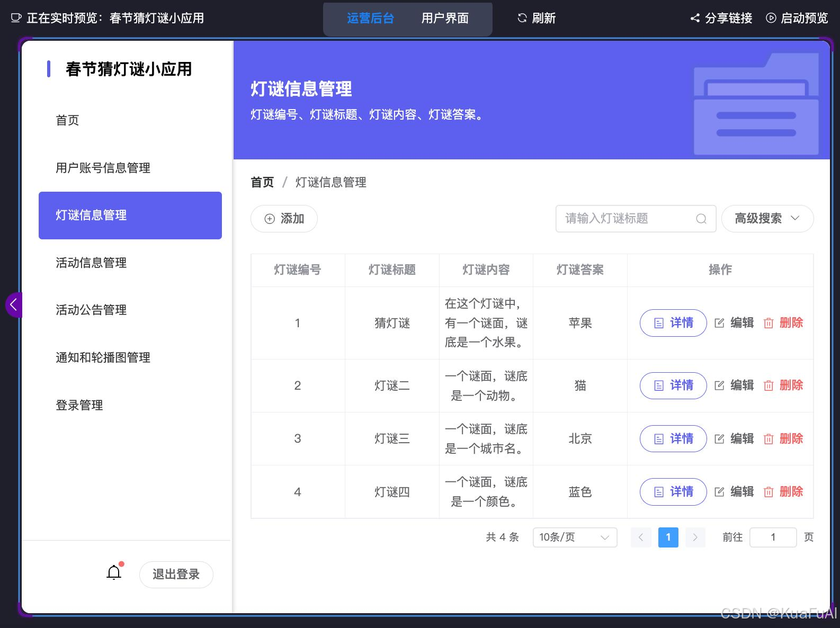Viewport: 840px width, 628px height.
Task: Open details for riddle 灯谜三
Action: tap(673, 438)
